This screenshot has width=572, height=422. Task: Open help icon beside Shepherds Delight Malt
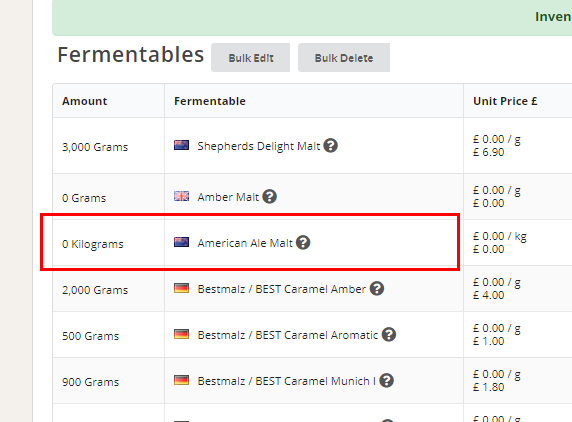coord(331,146)
